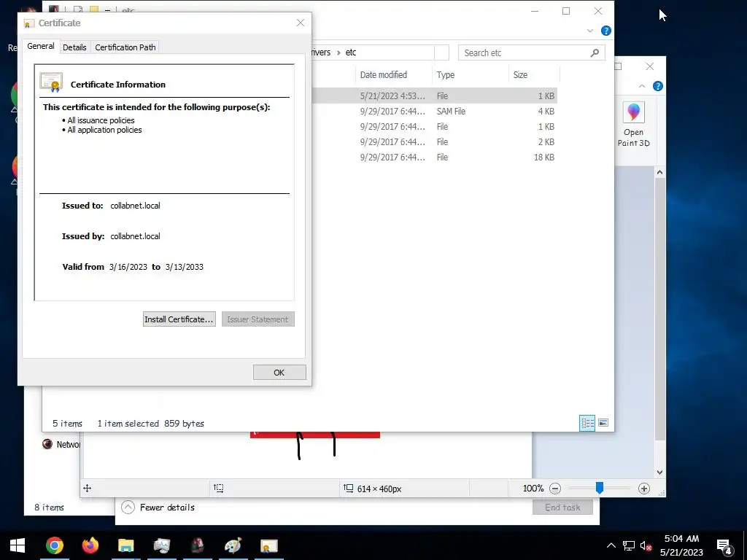Confirm the Certificate dialog with OK
This screenshot has height=560, width=747.
pyautogui.click(x=279, y=373)
